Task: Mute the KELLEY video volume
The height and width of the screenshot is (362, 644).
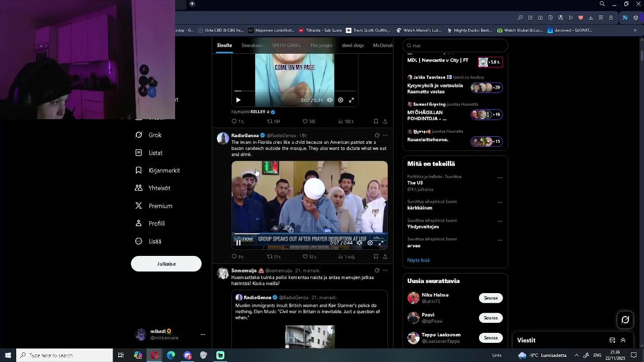Action: click(x=330, y=100)
